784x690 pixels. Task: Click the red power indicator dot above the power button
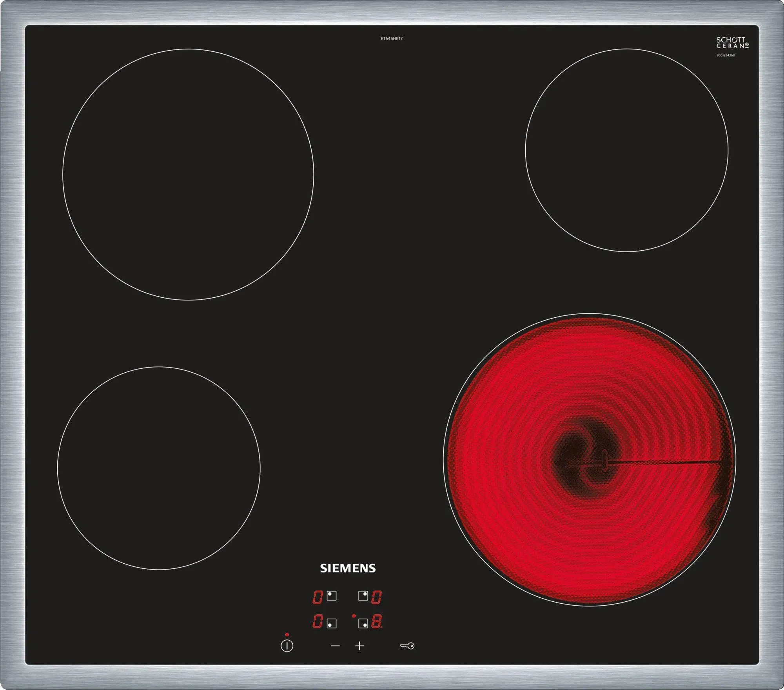click(x=287, y=634)
